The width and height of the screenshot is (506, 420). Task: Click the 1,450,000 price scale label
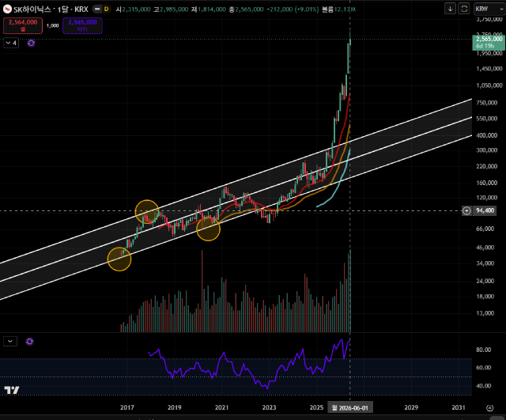[489, 69]
